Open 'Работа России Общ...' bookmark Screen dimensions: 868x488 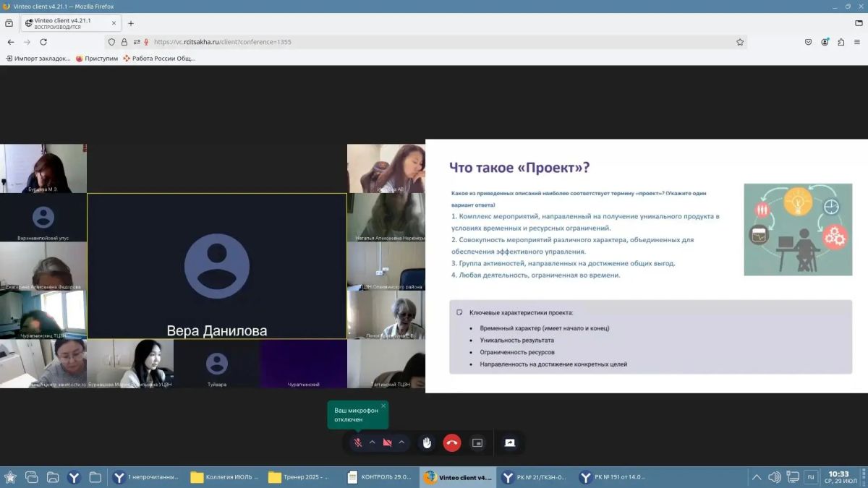coord(159,59)
